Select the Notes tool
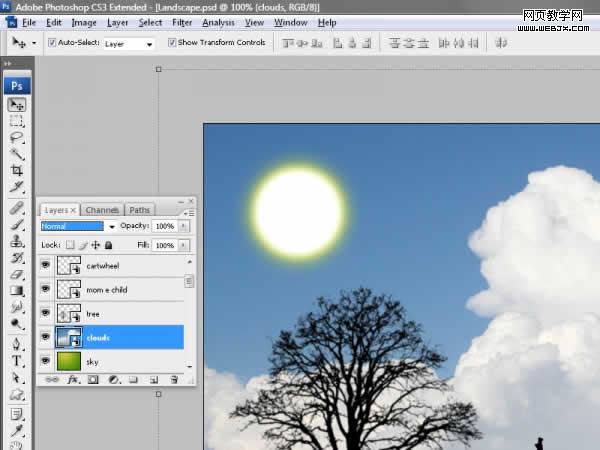 [17, 415]
